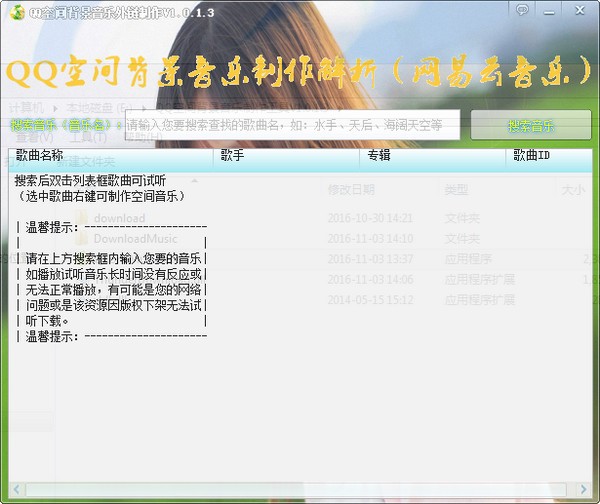
Task: Click the horizontal scrollbar track
Action: 296,489
